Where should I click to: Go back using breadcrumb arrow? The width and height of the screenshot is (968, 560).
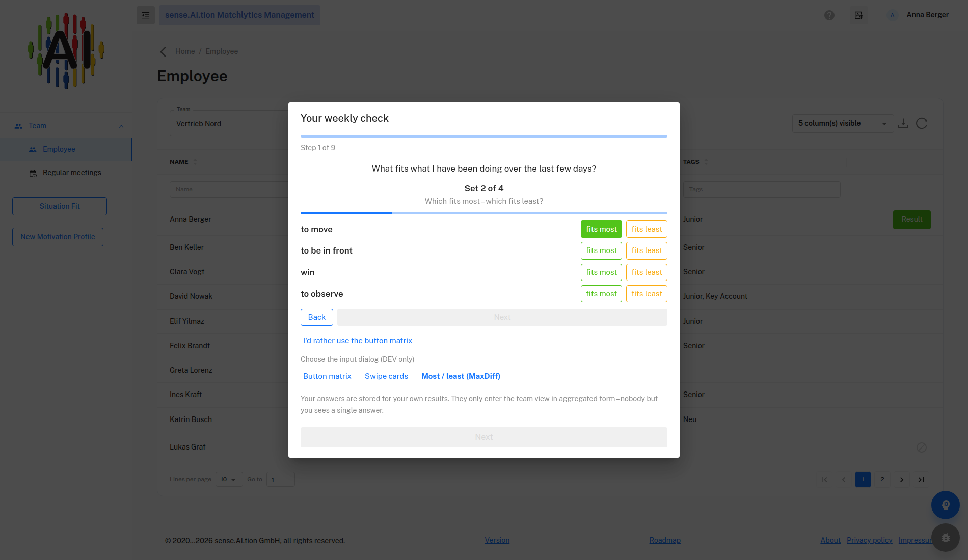(163, 51)
